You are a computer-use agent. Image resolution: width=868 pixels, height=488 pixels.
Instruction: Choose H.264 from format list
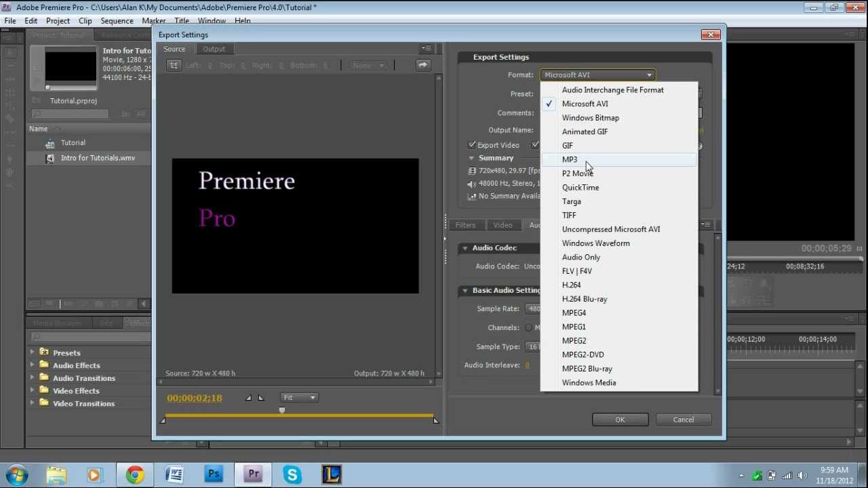(x=619, y=285)
